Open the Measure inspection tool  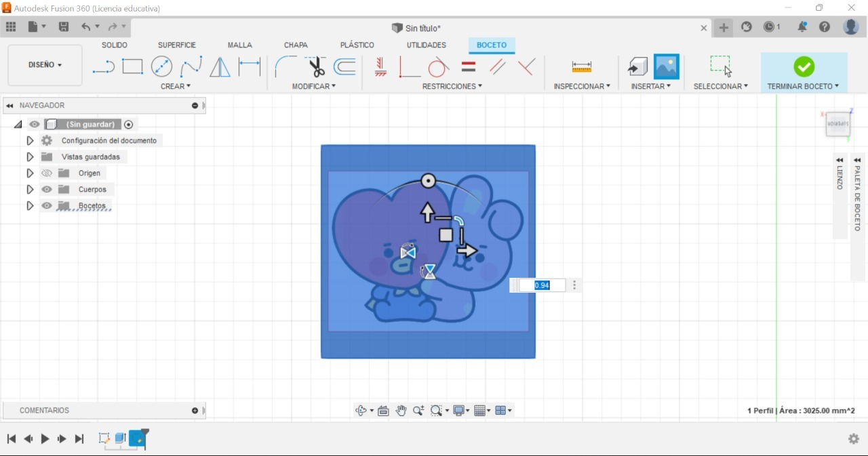click(x=582, y=66)
